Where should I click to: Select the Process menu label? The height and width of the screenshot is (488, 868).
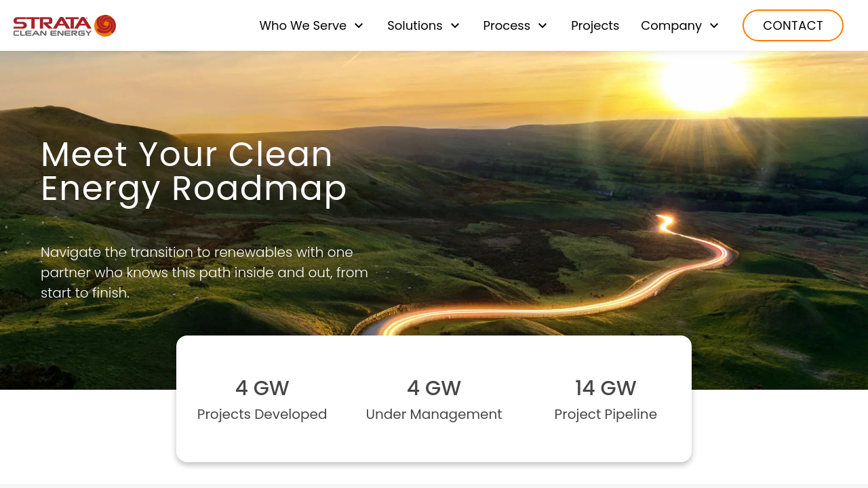[506, 26]
